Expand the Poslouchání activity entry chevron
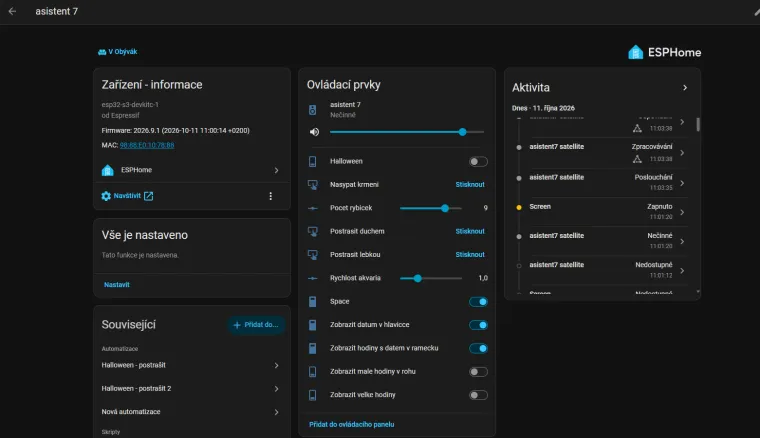 682,183
